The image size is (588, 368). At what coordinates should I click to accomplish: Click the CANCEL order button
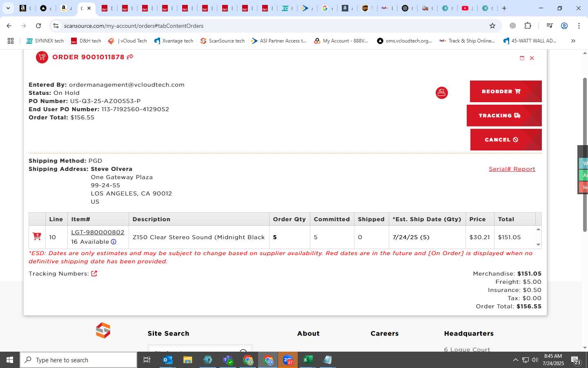[x=506, y=139]
